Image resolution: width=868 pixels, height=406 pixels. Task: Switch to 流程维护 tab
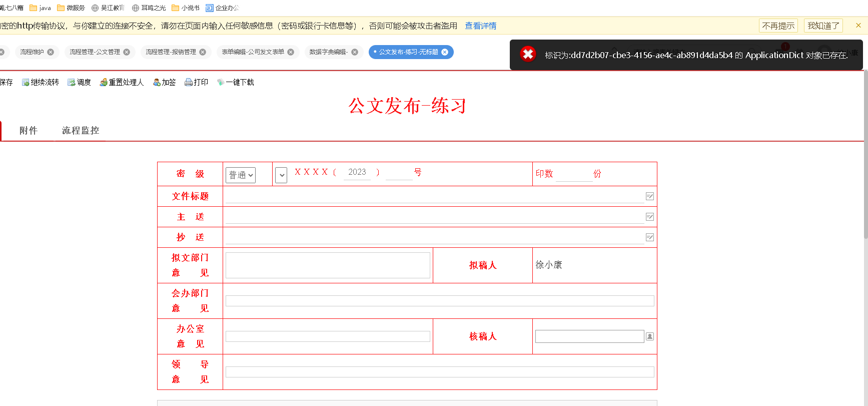coord(32,52)
